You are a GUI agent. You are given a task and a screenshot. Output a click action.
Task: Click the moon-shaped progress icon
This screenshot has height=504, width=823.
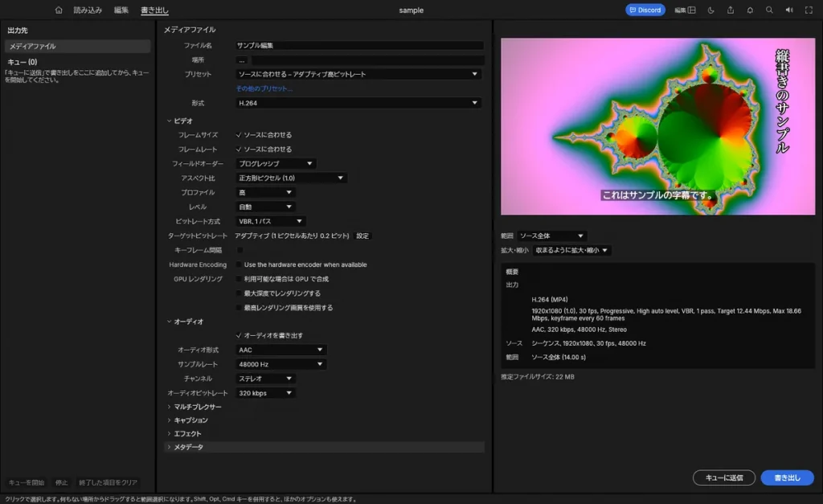tap(710, 10)
